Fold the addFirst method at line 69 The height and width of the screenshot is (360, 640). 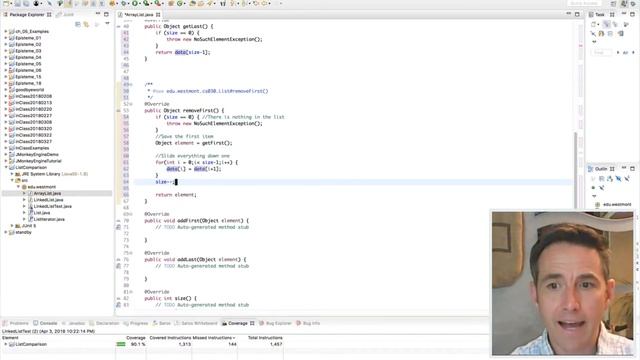(x=131, y=214)
